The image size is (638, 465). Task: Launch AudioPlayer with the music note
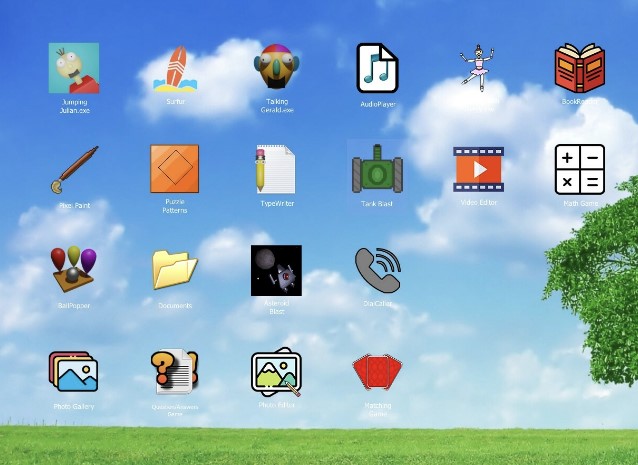[x=378, y=68]
